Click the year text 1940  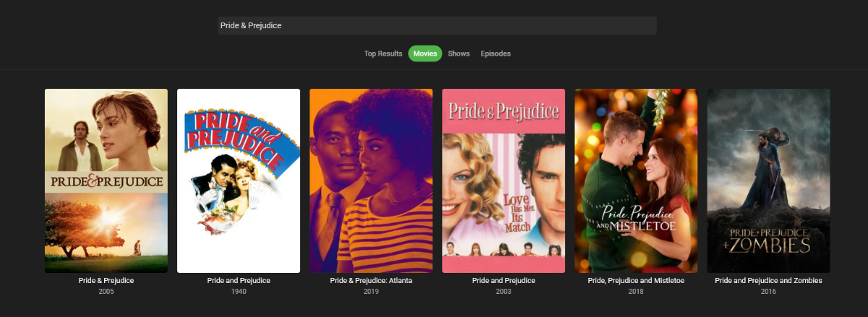click(239, 292)
